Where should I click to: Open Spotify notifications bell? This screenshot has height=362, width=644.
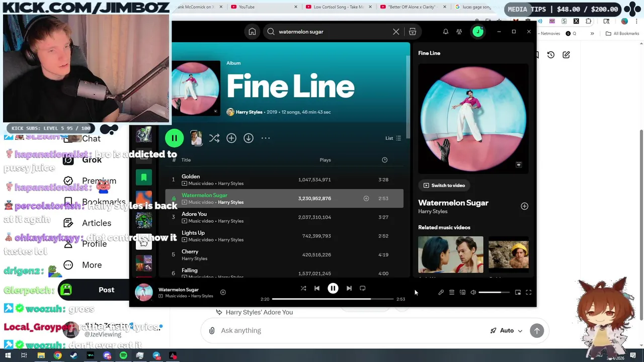[445, 32]
